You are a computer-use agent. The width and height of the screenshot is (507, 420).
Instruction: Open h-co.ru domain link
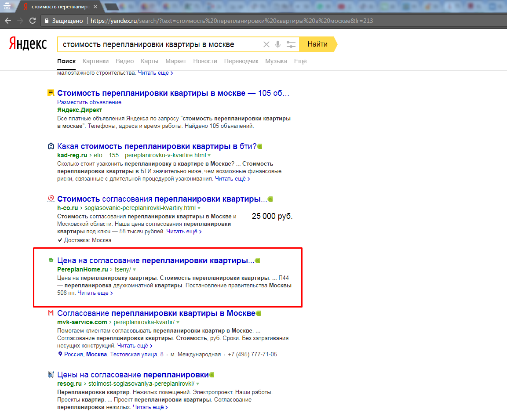(68, 208)
